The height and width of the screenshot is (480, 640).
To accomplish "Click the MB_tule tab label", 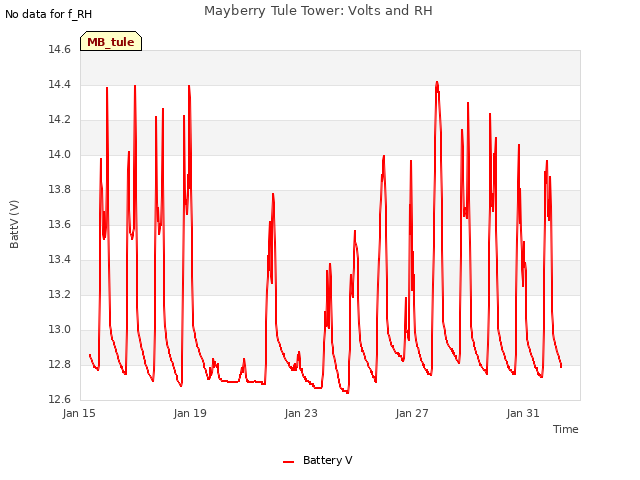I will coord(111,42).
